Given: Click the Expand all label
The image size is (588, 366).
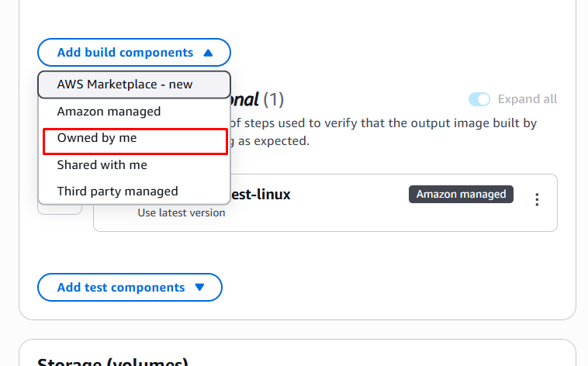Looking at the screenshot, I should click(527, 99).
